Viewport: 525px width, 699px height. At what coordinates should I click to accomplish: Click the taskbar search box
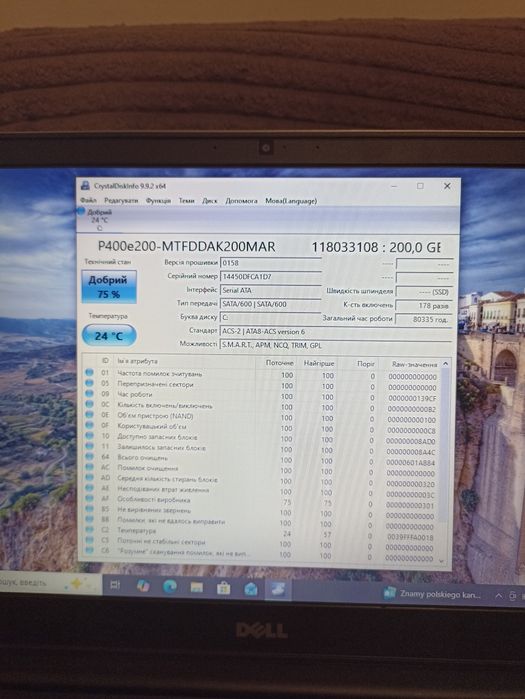tap(50, 583)
